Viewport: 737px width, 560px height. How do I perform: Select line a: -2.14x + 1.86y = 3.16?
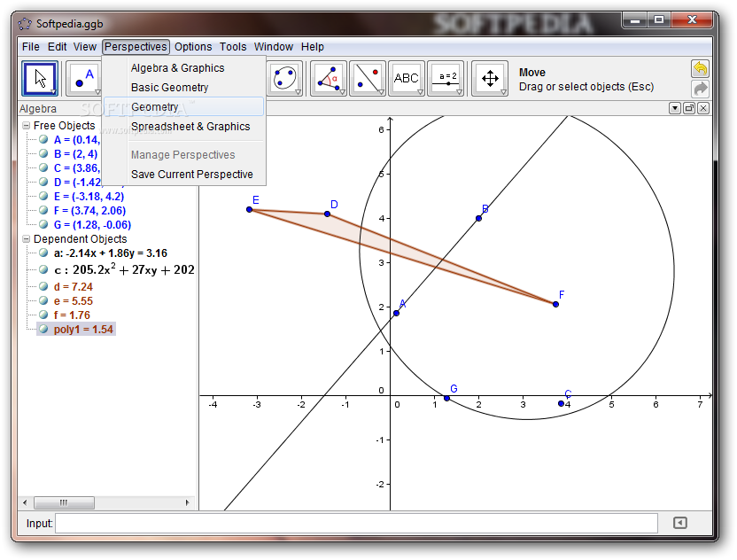click(111, 253)
